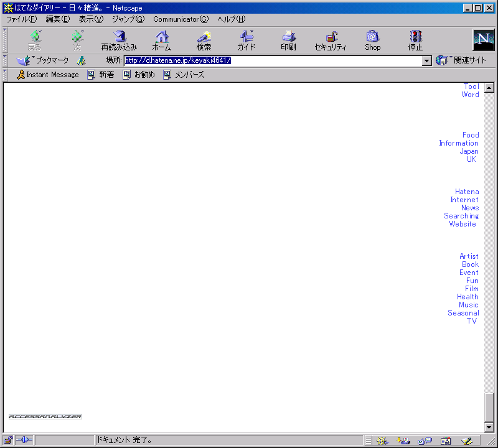Reload the page with 再読み込み

click(119, 40)
